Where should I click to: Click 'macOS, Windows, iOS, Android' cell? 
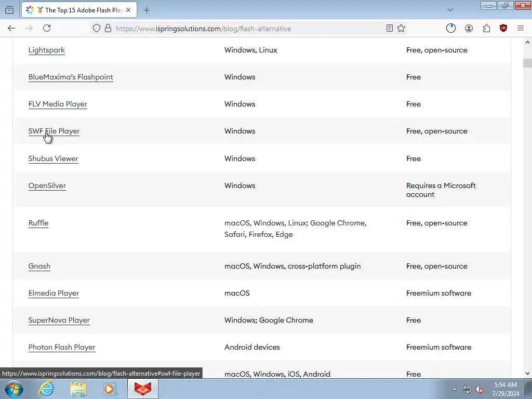[277, 374]
